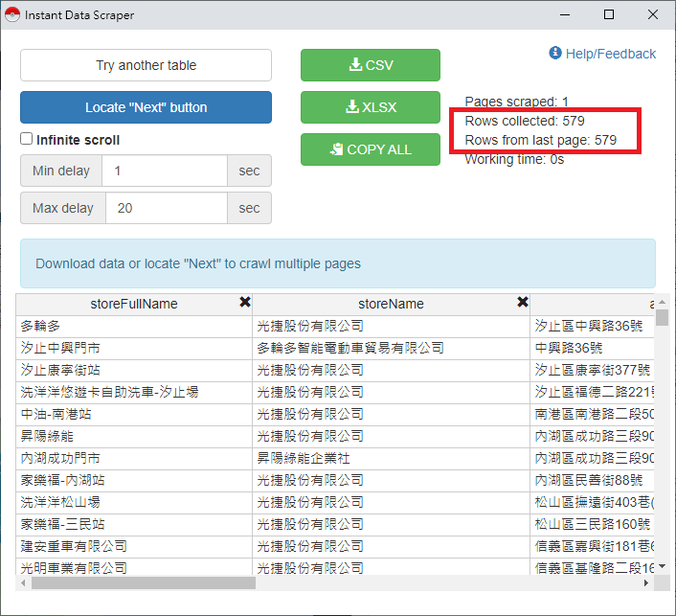Image resolution: width=676 pixels, height=616 pixels.
Task: Copy all rows with COPY ALL
Action: [x=371, y=149]
